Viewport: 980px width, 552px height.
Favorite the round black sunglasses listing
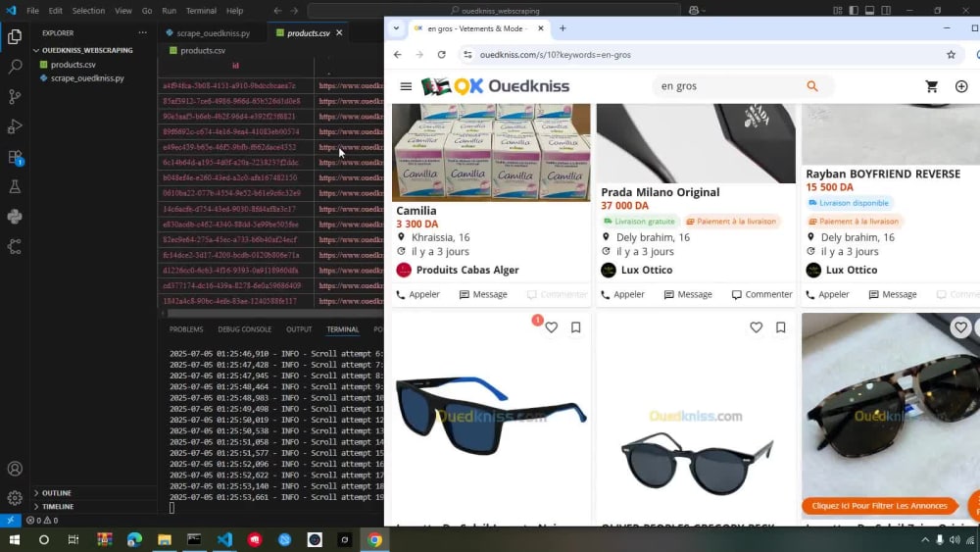pos(757,327)
